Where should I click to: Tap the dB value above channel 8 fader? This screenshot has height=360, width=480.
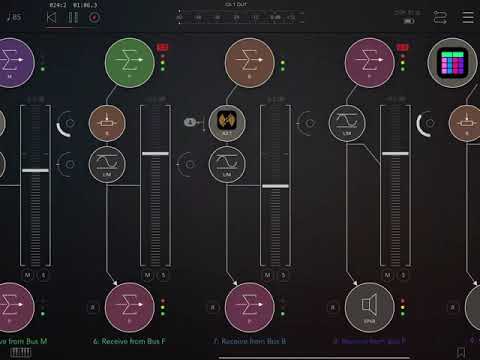pyautogui.click(x=395, y=100)
